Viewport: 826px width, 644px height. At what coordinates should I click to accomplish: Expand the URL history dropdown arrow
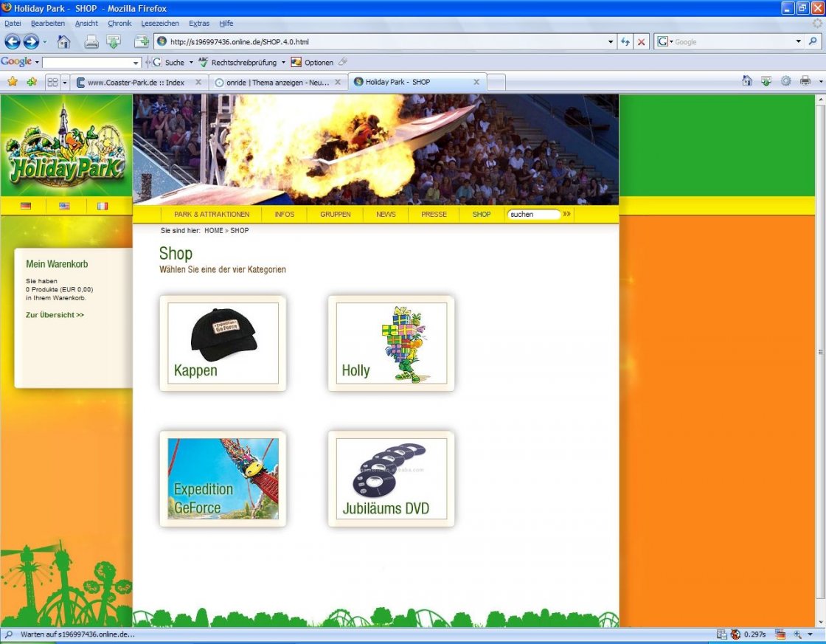click(611, 41)
